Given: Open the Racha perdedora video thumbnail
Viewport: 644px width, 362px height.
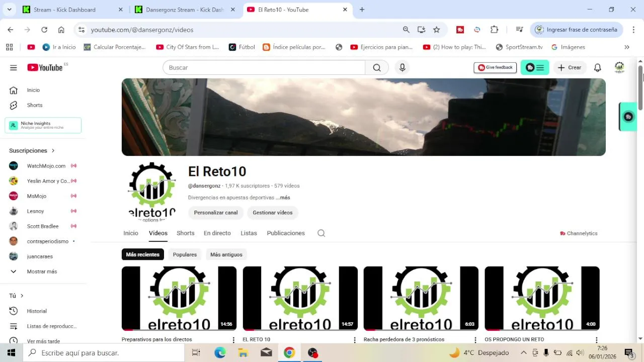Looking at the screenshot, I should coord(421,298).
